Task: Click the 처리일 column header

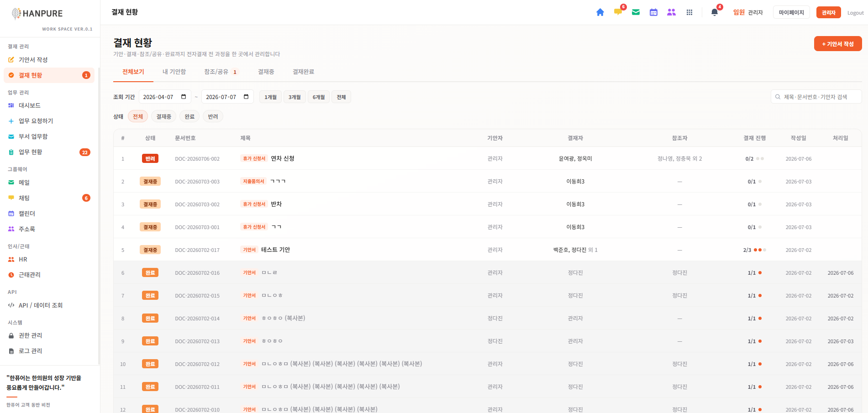Action: pyautogui.click(x=840, y=138)
